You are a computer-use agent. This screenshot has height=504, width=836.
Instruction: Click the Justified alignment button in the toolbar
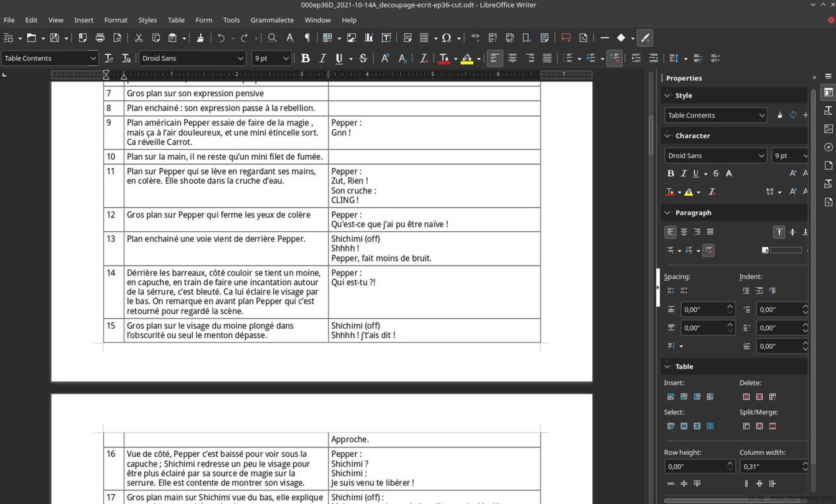point(547,58)
